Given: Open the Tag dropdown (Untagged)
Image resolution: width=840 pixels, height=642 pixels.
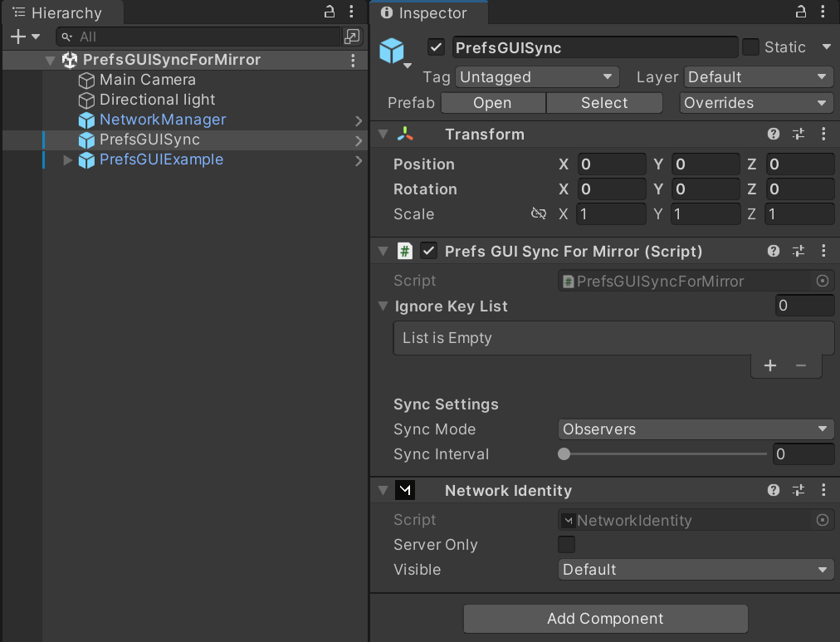Looking at the screenshot, I should click(537, 77).
